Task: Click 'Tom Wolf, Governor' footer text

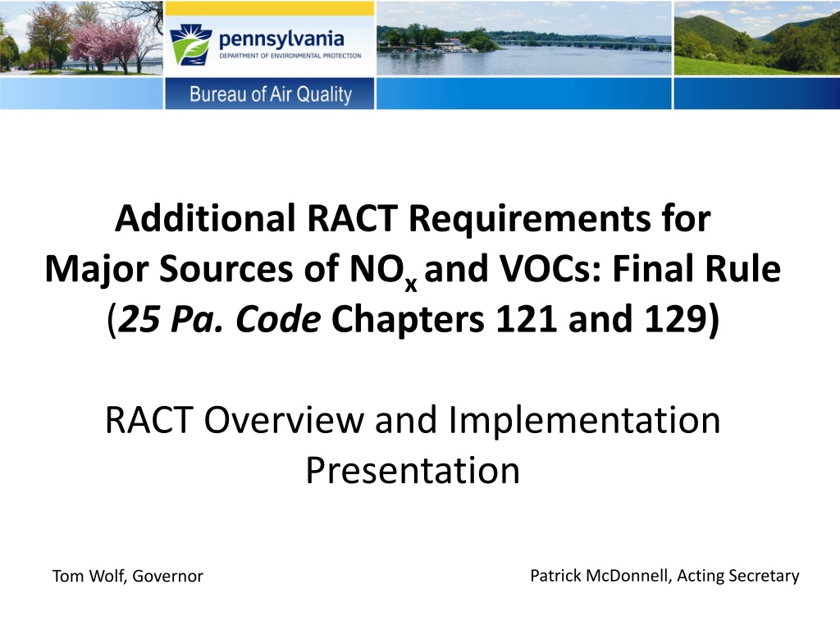Action: click(127, 576)
